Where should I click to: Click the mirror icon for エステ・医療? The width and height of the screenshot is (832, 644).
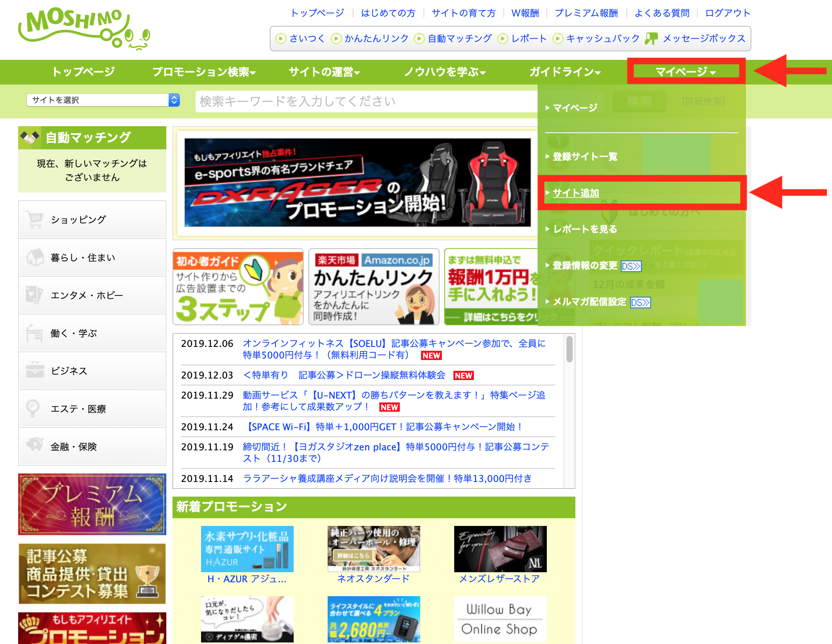point(33,408)
